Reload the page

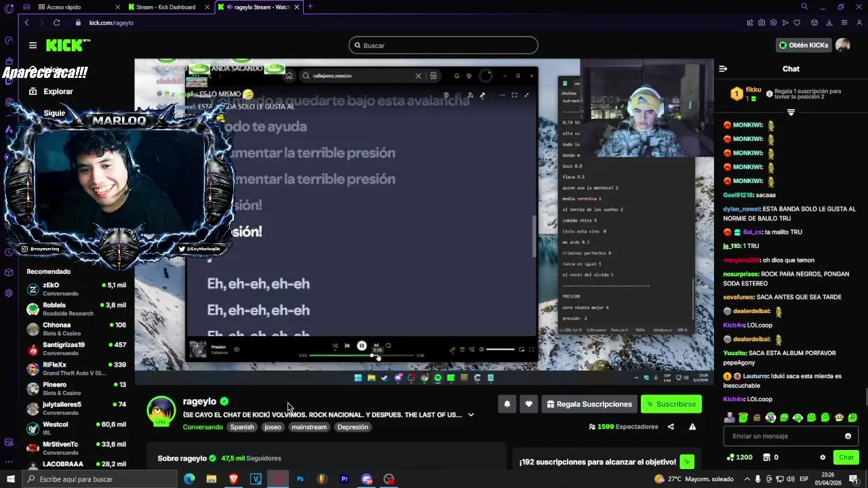[56, 22]
